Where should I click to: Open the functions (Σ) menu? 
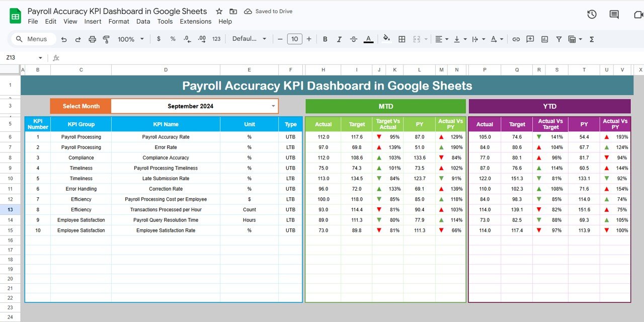click(592, 39)
